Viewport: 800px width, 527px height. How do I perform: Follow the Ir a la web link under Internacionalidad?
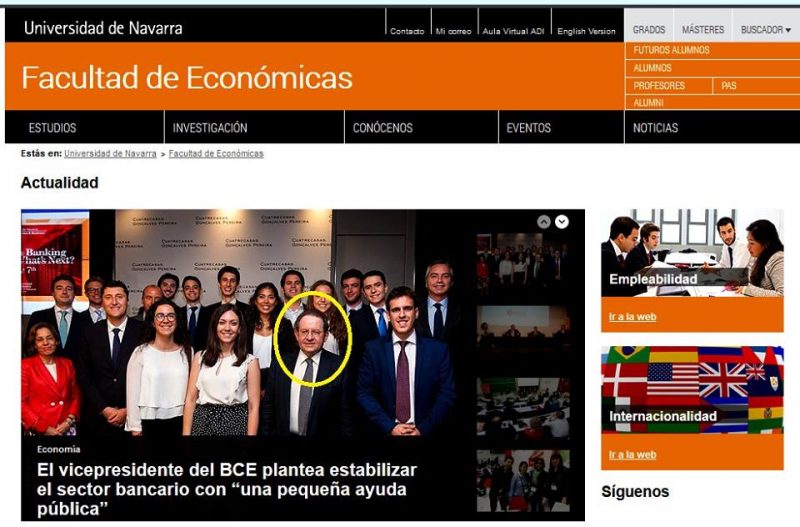point(632,455)
